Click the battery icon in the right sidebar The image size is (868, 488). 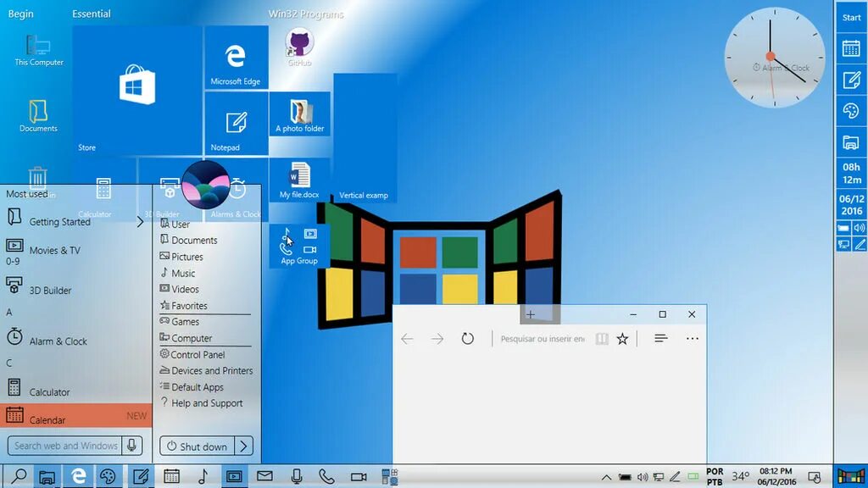843,228
